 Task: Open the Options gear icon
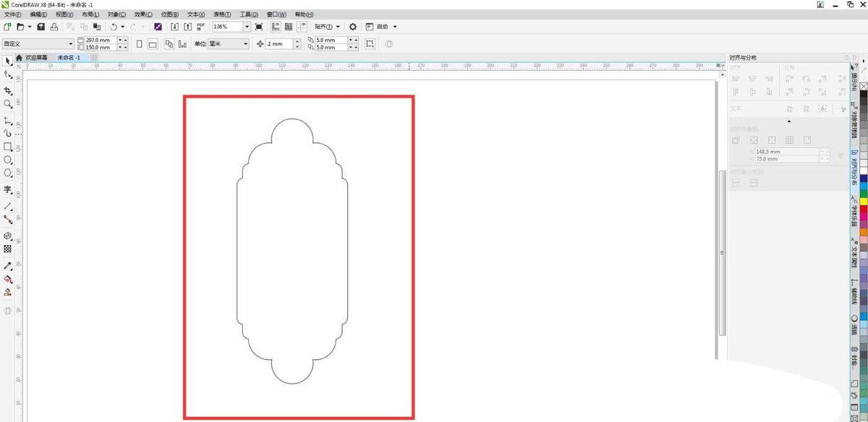pyautogui.click(x=353, y=27)
